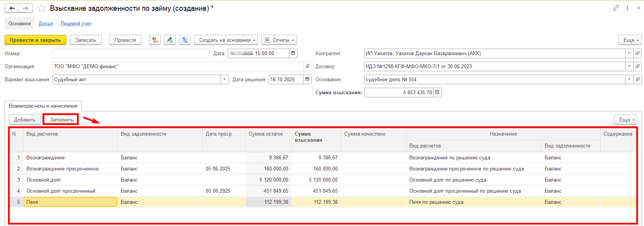
Task: Click into the Номер input field
Action: click(131, 53)
